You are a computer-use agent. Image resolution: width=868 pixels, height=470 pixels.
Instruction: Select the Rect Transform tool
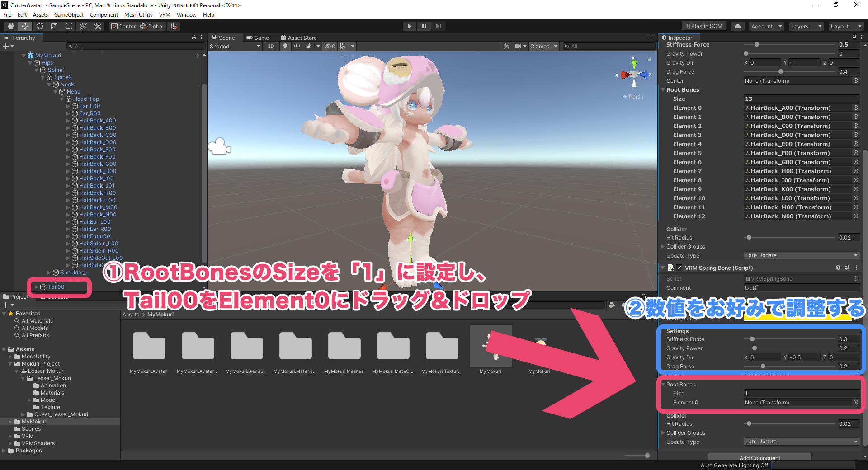pyautogui.click(x=68, y=26)
